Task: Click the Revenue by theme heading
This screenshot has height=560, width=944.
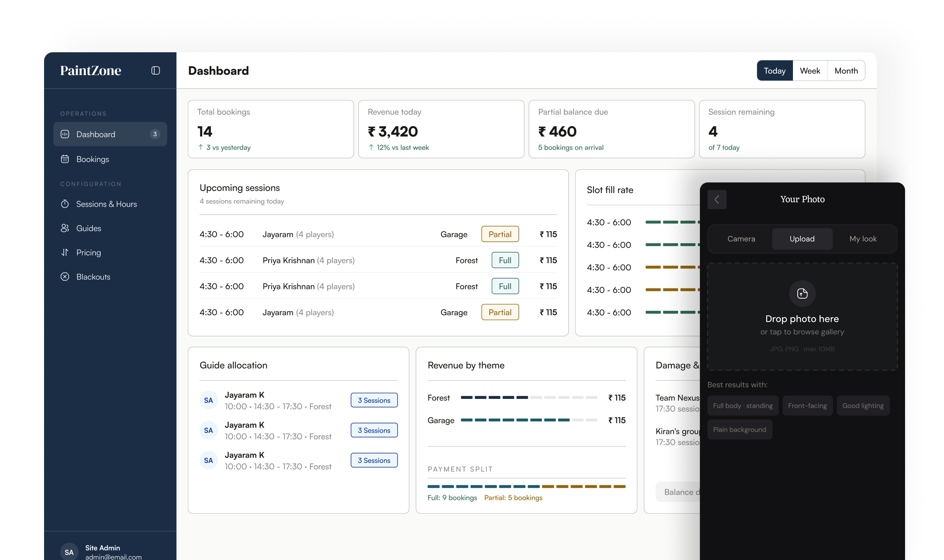Action: pyautogui.click(x=466, y=365)
